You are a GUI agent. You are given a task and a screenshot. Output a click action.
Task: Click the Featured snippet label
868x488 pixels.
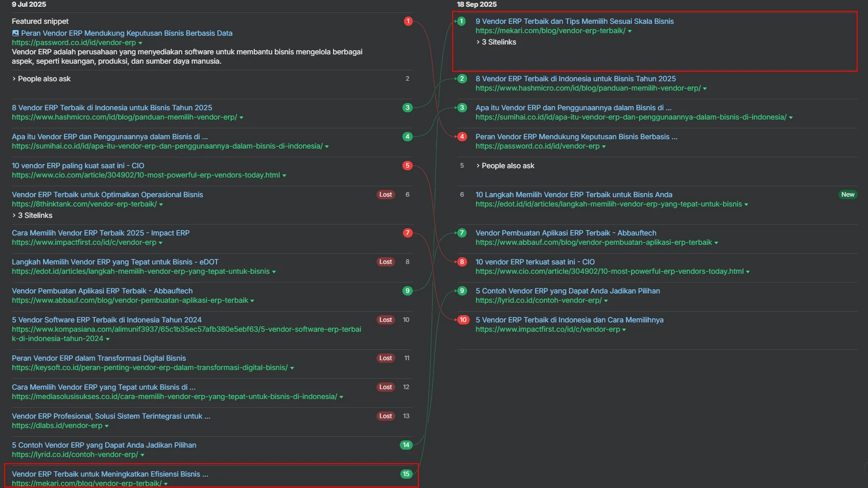[40, 21]
